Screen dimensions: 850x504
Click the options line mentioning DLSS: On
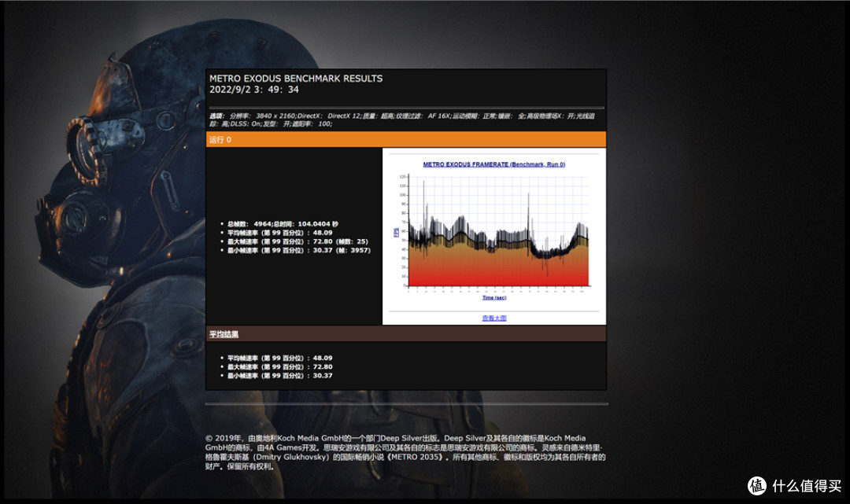point(271,124)
